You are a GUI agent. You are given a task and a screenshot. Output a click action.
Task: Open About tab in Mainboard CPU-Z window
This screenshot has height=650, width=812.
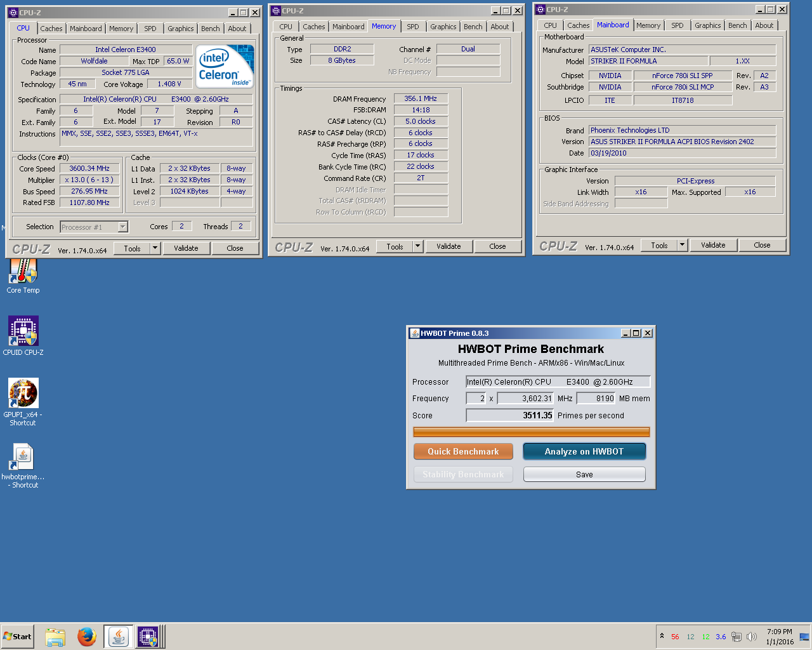(764, 25)
